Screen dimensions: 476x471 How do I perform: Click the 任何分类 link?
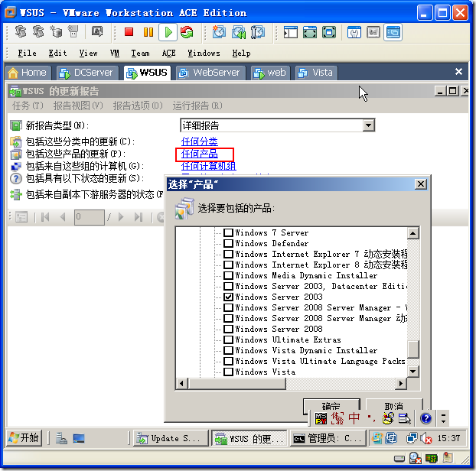(x=200, y=141)
